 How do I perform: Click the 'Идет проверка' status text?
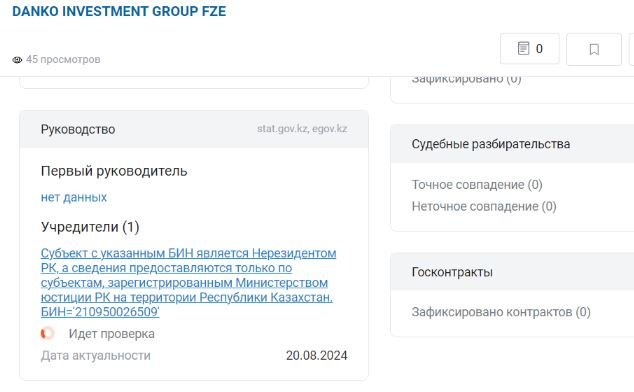point(112,334)
